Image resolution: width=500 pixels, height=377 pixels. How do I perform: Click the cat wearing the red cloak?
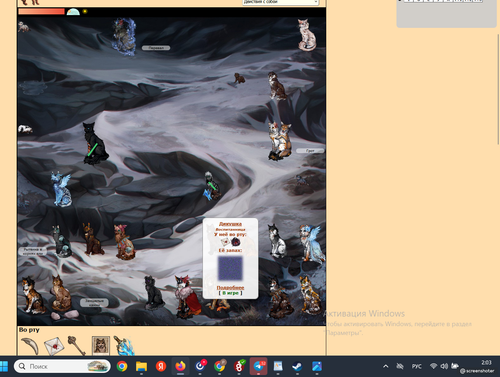(189, 296)
